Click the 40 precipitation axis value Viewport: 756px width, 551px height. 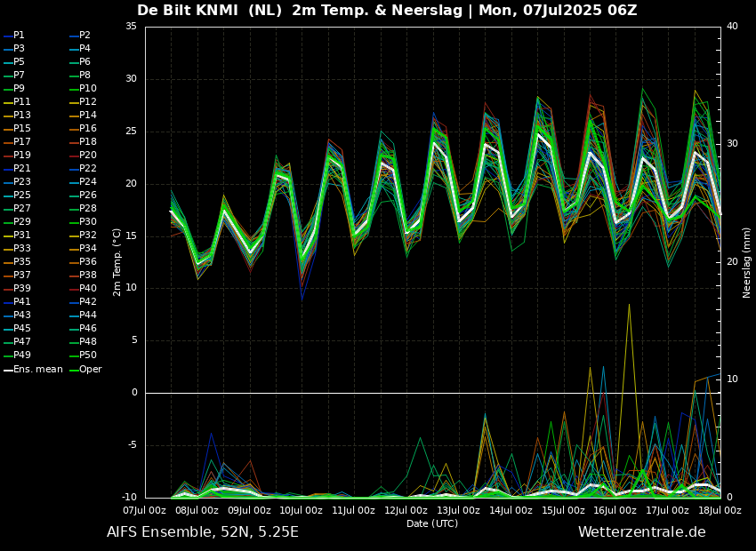point(732,27)
